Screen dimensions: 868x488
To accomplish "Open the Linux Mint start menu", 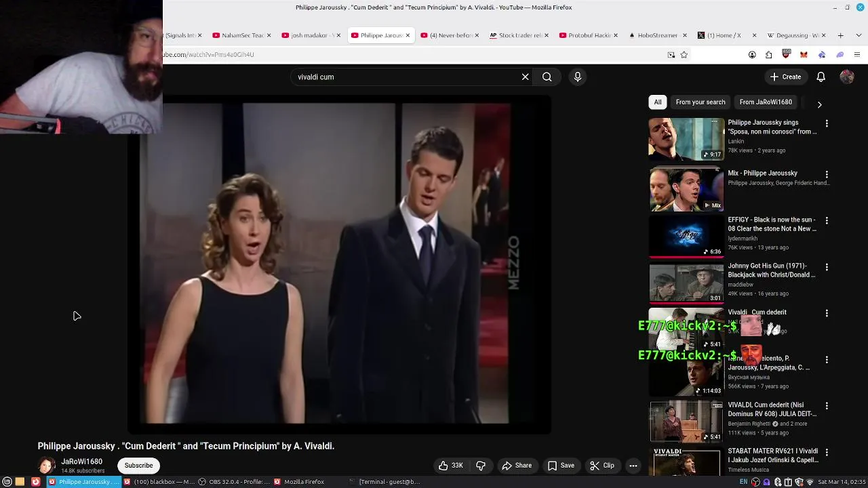I will click(7, 482).
